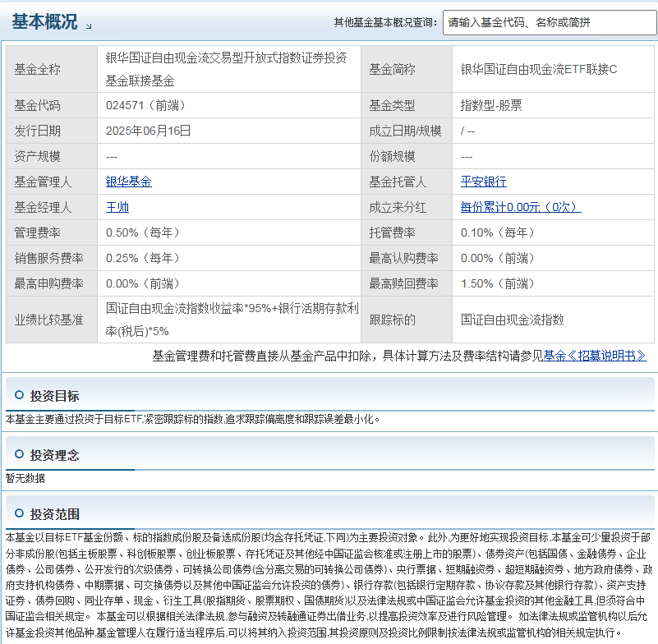Click the circle bullet icon next to 投资理念
This screenshot has height=644, width=658.
(x=19, y=454)
